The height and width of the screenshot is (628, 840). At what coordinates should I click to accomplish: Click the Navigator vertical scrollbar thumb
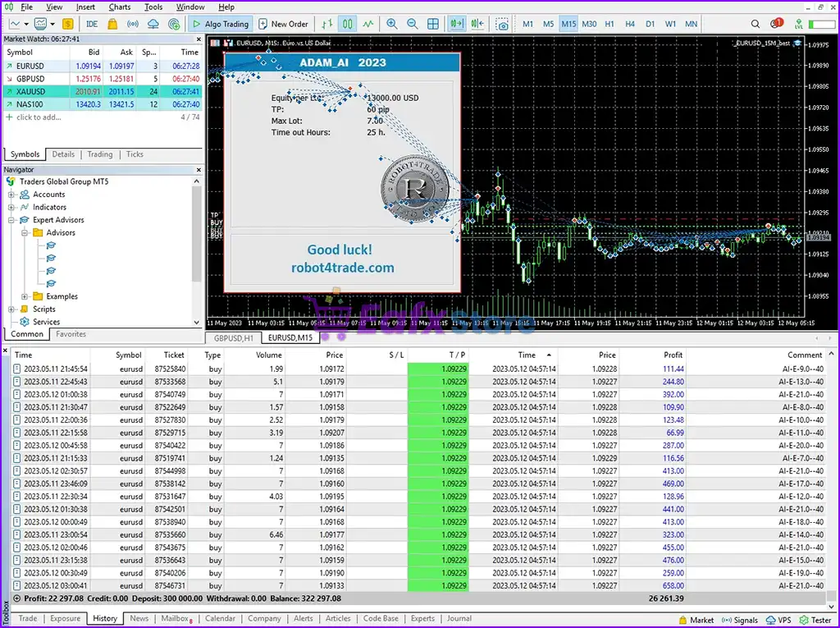[196, 233]
